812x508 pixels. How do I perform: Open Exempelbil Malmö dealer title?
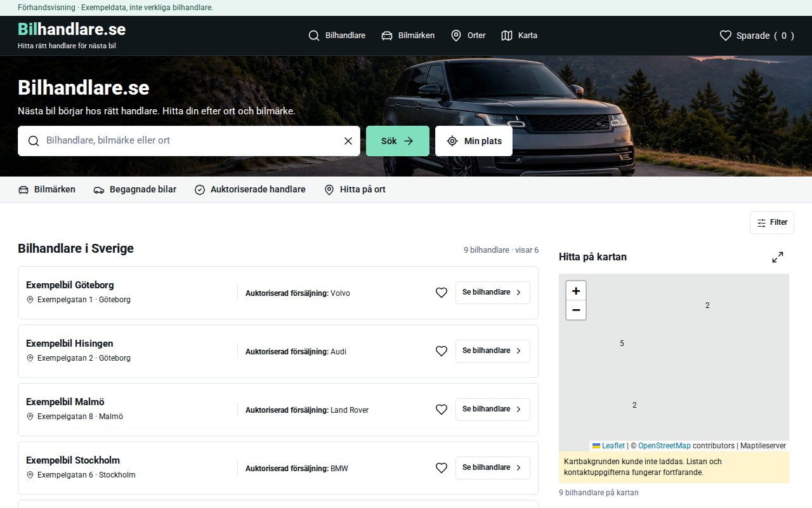pos(65,402)
